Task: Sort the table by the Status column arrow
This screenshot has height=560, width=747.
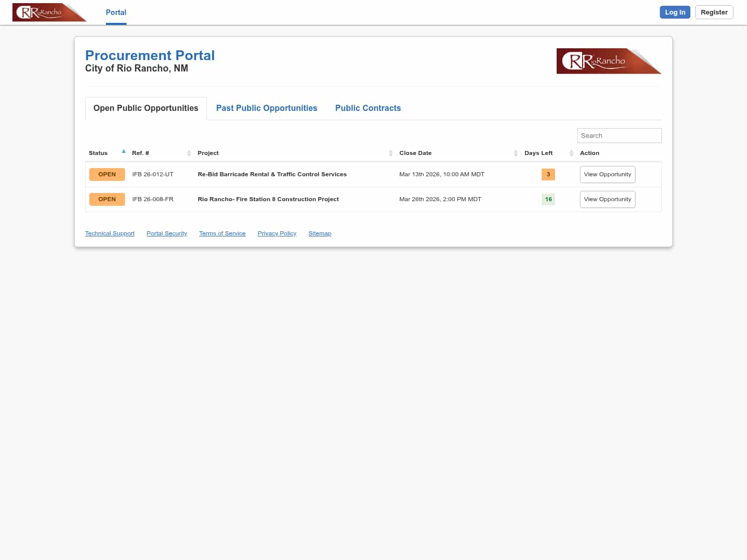Action: (123, 151)
